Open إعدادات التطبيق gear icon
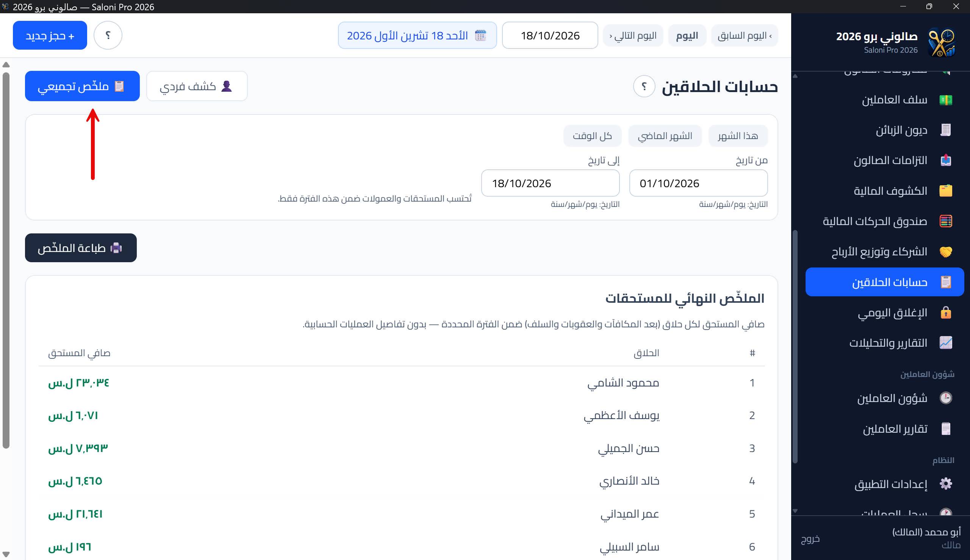The width and height of the screenshot is (970, 560). point(945,483)
